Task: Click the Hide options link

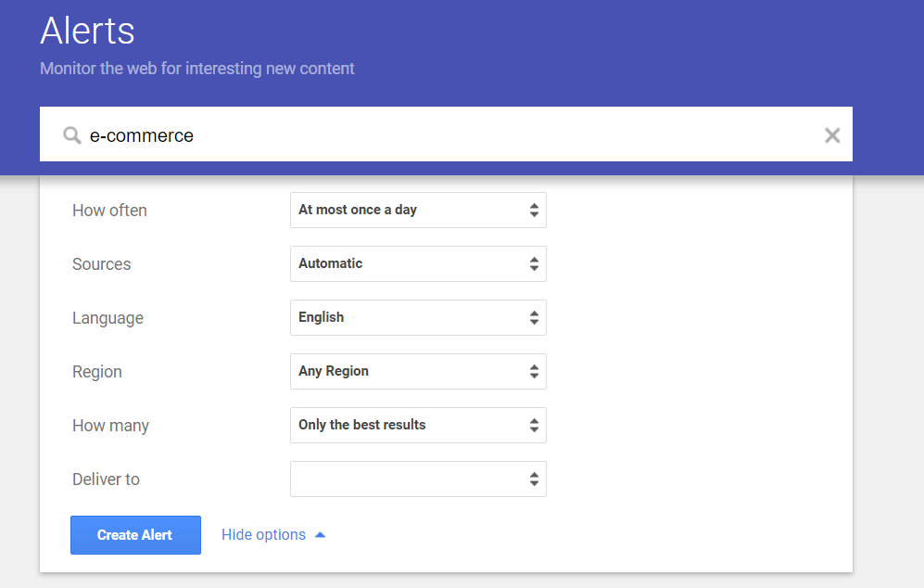Action: point(263,535)
